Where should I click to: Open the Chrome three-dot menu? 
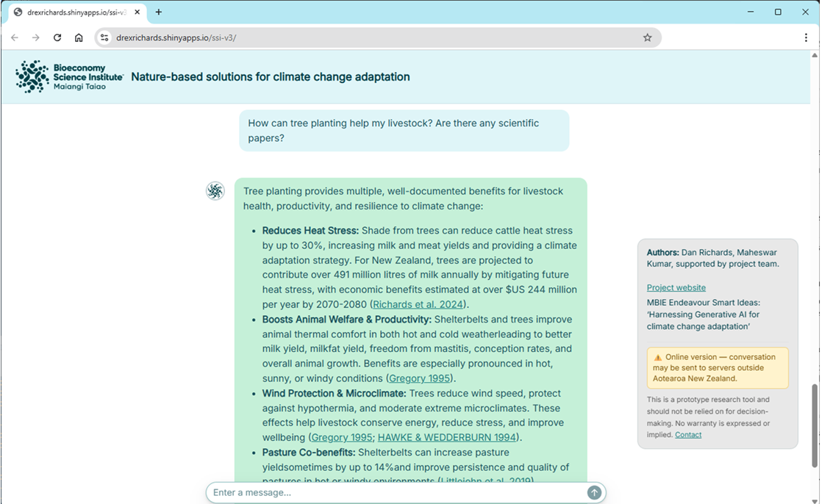[806, 37]
